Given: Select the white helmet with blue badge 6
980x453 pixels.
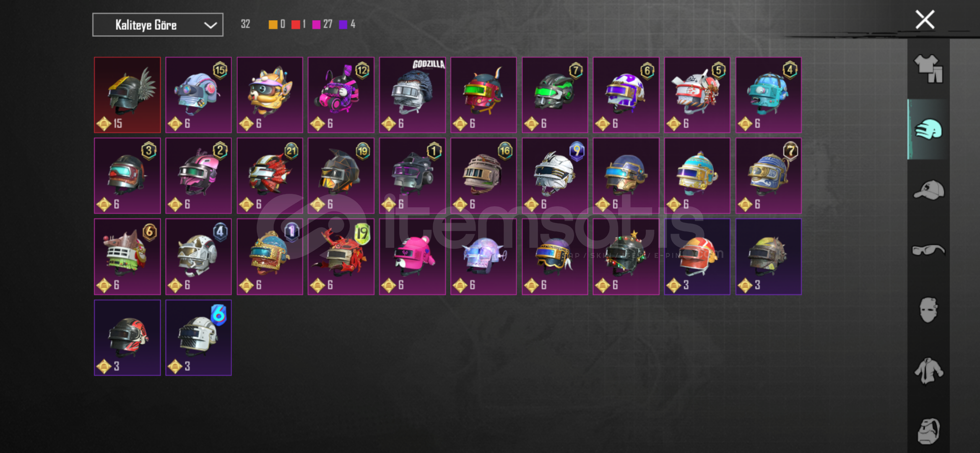Looking at the screenshot, I should click(x=198, y=338).
